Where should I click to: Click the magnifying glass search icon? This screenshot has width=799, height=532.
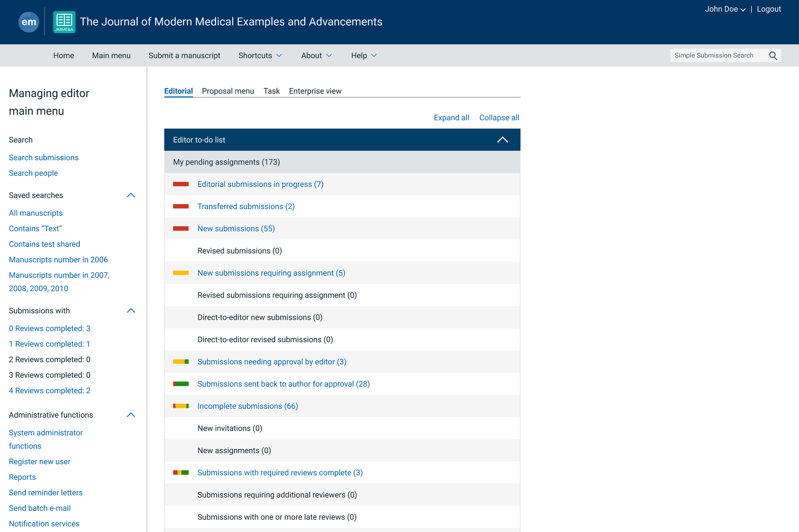[773, 56]
